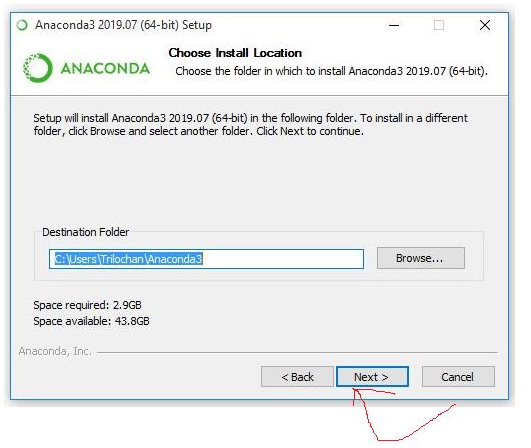The height and width of the screenshot is (448, 531).
Task: Cancel the Anaconda3 installation
Action: coord(458,377)
